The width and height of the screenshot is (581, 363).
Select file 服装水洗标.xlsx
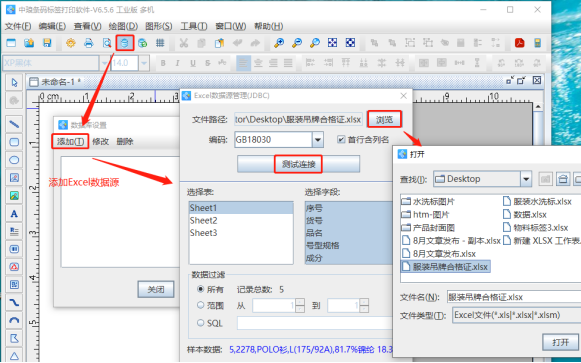537,202
